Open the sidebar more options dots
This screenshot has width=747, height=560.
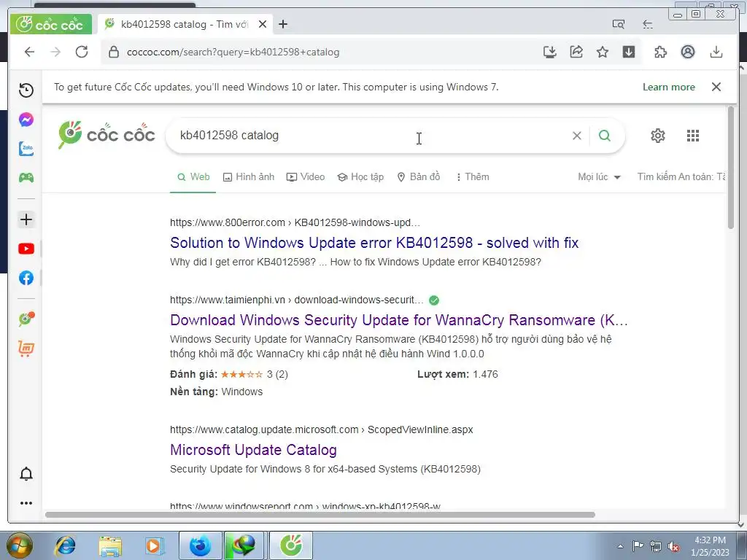(26, 503)
